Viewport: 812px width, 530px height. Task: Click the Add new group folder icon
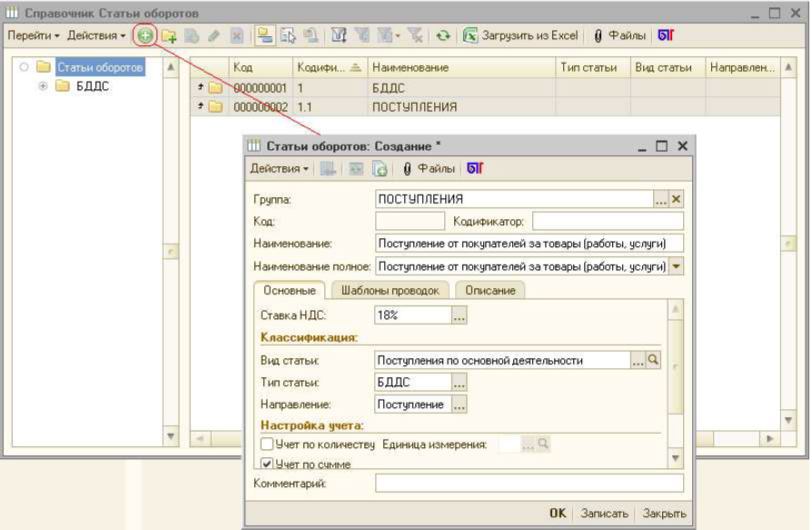point(169,35)
